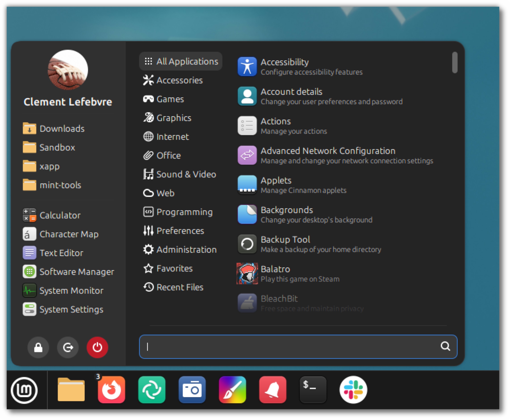Viewport: 510px width, 420px height.
Task: Click the lock screen icon
Action: pyautogui.click(x=38, y=347)
